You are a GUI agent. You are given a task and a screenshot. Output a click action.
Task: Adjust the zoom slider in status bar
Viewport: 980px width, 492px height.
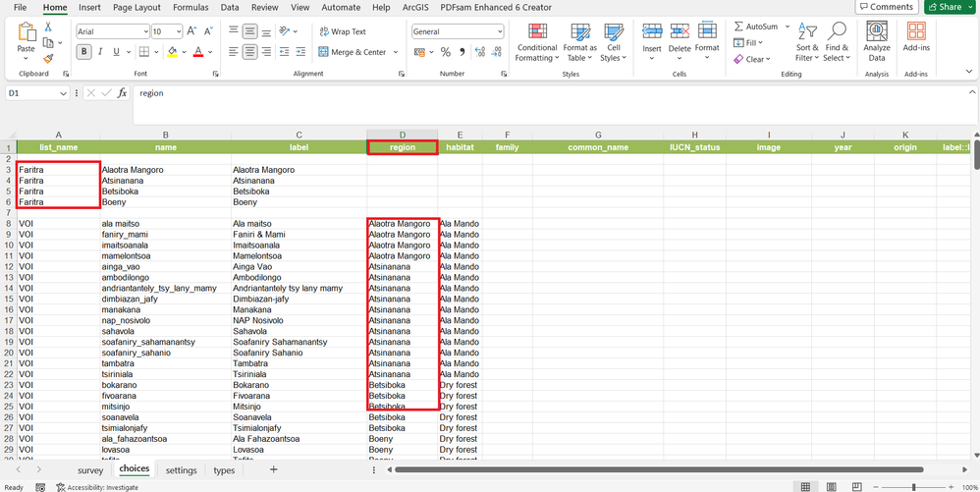click(x=914, y=487)
